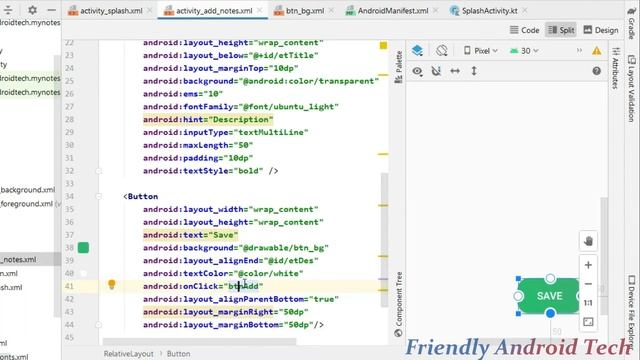Open the Gradle tool window
The height and width of the screenshot is (360, 640).
point(631,24)
